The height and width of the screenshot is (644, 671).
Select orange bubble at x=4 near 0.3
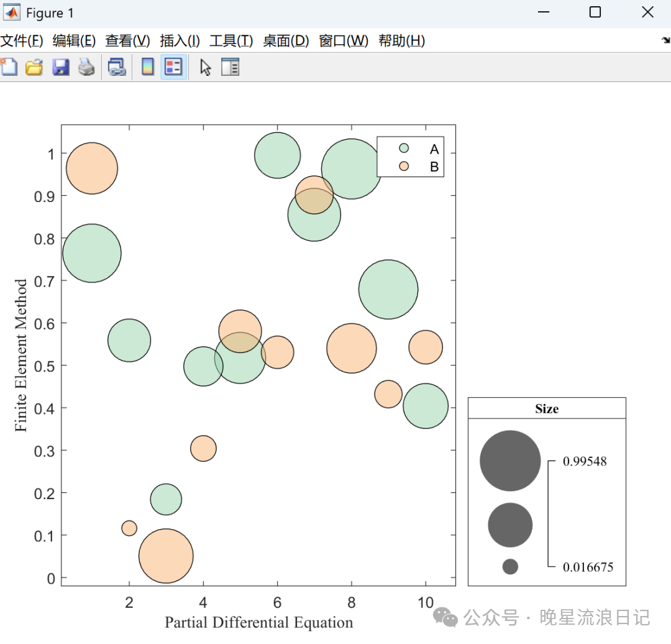tap(203, 448)
